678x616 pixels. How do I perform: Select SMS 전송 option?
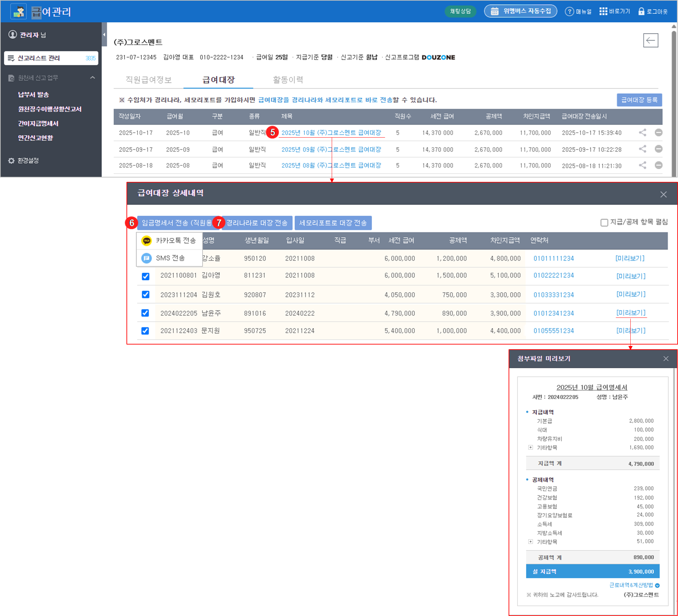[169, 258]
